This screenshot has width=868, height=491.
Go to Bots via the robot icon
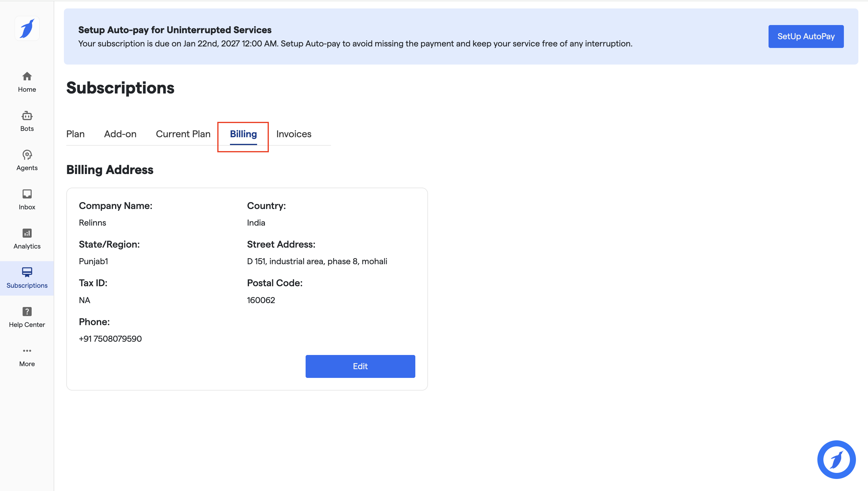coord(27,116)
